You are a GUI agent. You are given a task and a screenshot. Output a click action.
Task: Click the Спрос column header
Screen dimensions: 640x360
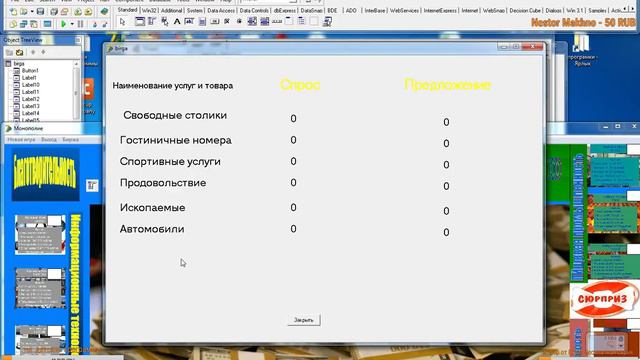(x=300, y=85)
